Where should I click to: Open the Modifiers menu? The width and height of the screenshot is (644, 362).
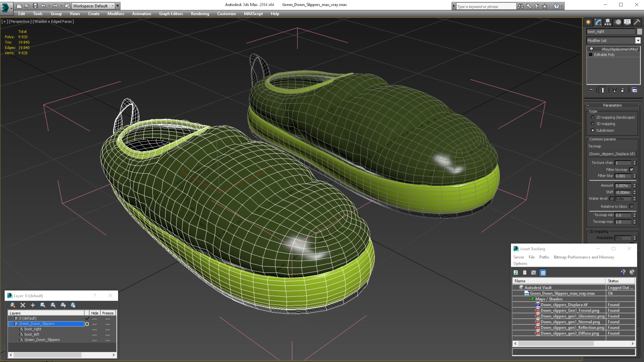pos(116,14)
